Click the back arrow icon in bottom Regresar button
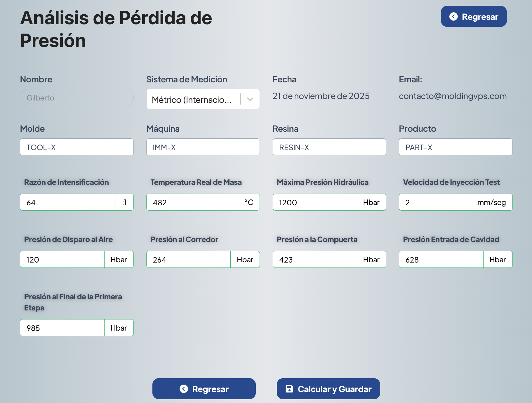 184,389
